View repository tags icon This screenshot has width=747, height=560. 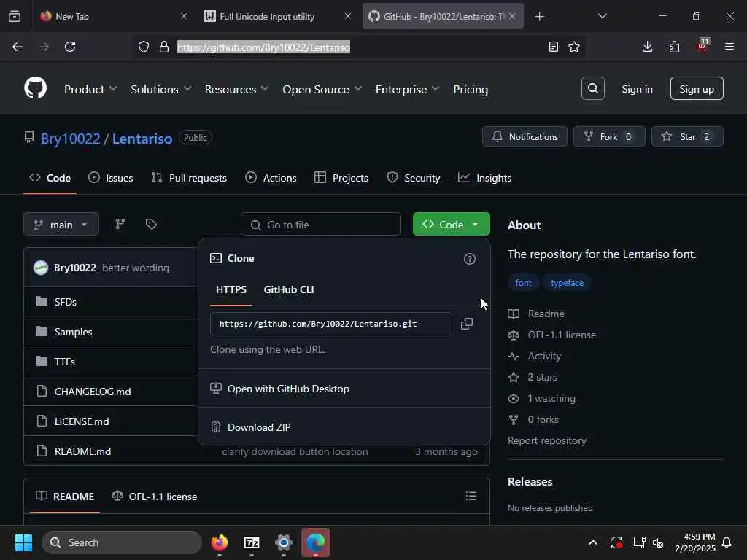[x=151, y=224]
